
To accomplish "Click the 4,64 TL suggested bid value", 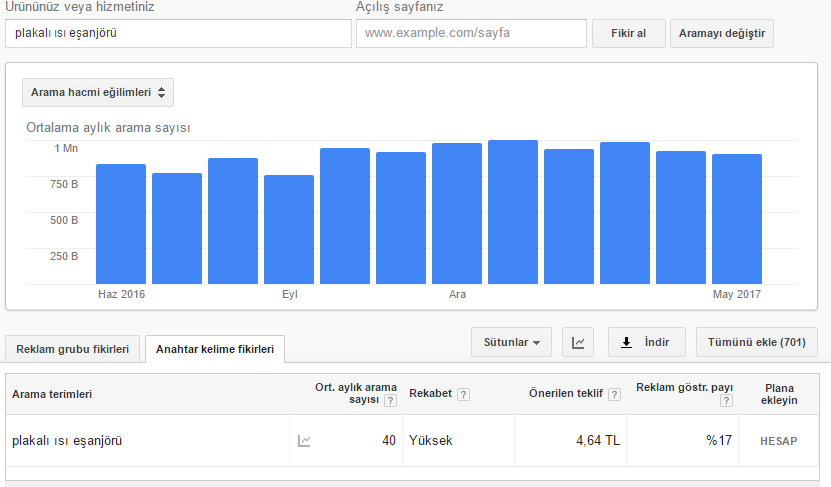I will (598, 440).
